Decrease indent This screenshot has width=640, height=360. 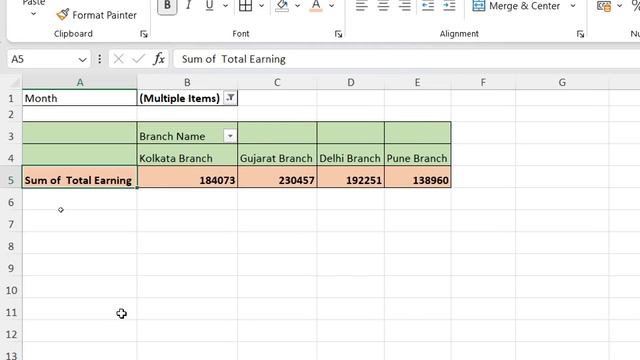tap(428, 6)
